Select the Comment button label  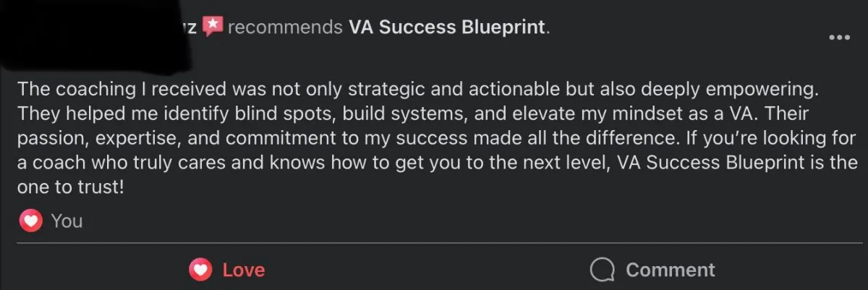pyautogui.click(x=671, y=270)
